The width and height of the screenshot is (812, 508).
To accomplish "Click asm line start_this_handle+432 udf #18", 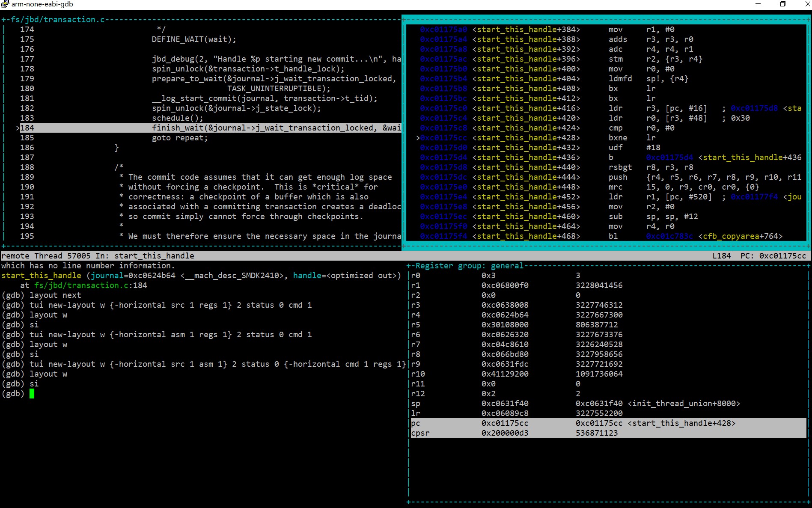I will tap(540, 148).
